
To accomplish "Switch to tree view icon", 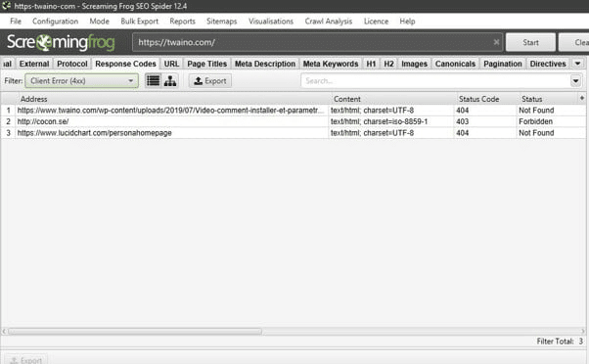I will [170, 81].
